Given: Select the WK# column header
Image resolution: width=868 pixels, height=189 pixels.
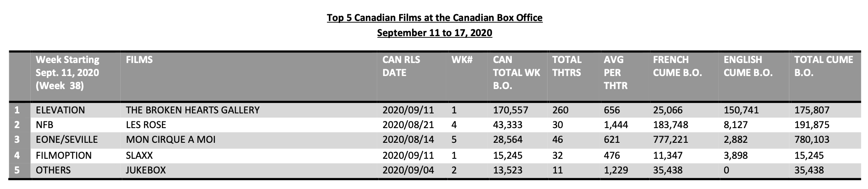Looking at the screenshot, I should [462, 60].
